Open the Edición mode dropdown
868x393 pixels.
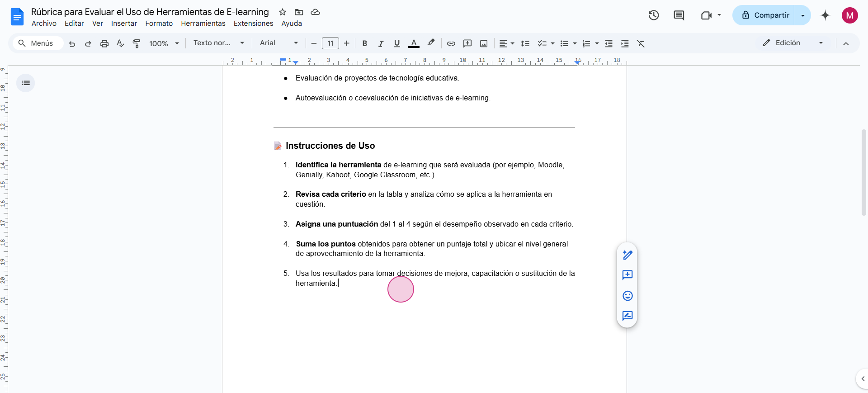tap(793, 43)
